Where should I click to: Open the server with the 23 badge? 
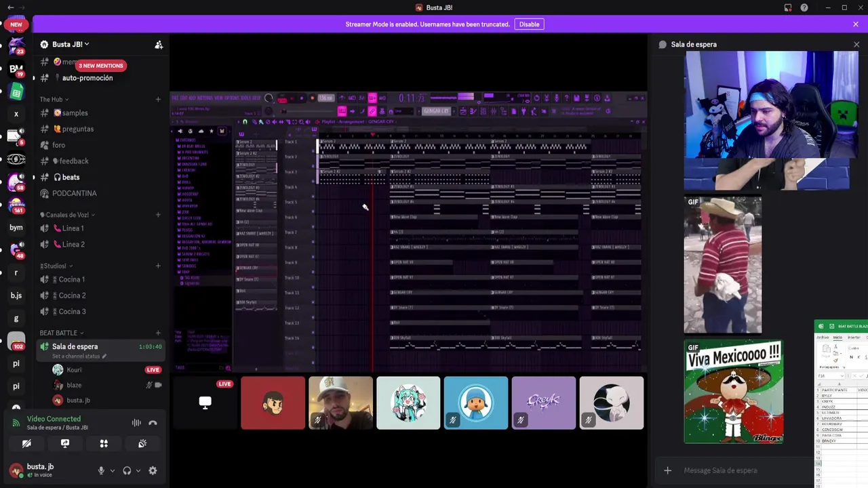(16, 46)
